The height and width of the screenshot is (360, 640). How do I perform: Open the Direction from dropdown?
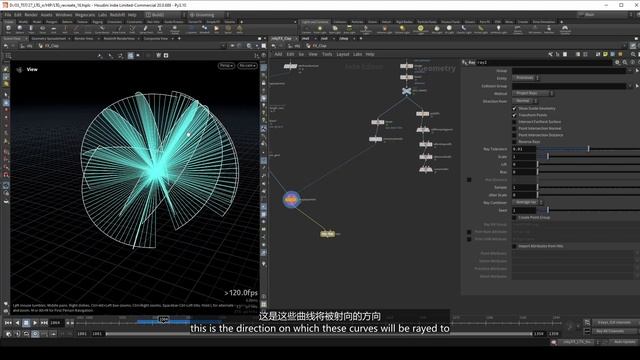[525, 101]
